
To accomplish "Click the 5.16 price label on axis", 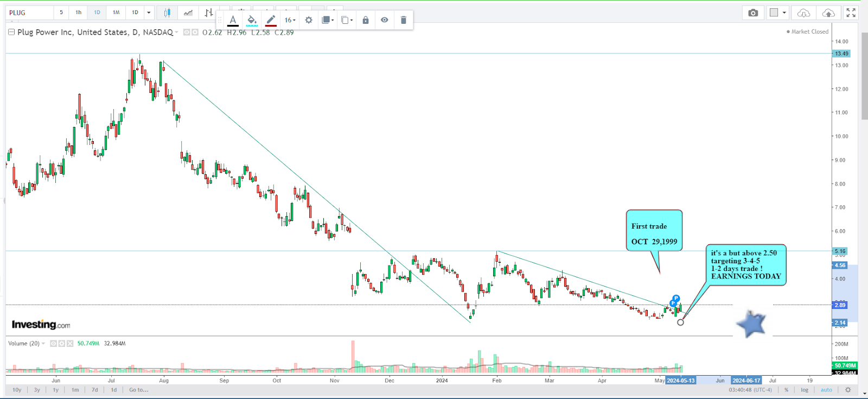I will pyautogui.click(x=840, y=251).
